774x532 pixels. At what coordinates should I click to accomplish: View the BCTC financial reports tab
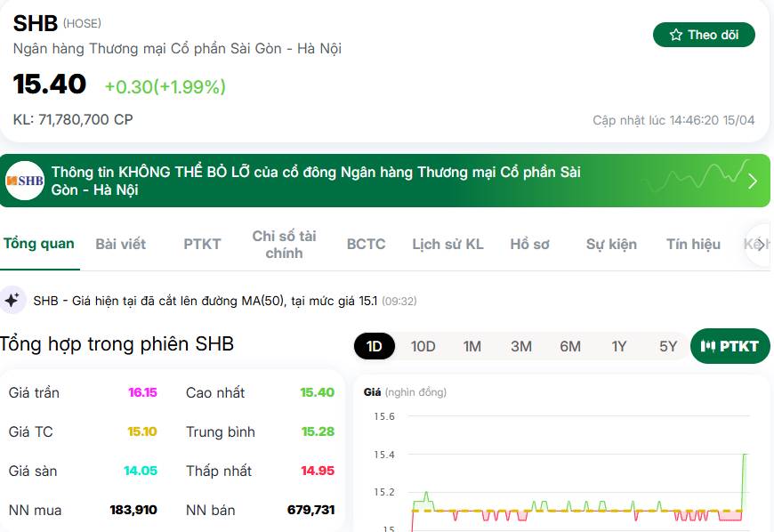[367, 243]
